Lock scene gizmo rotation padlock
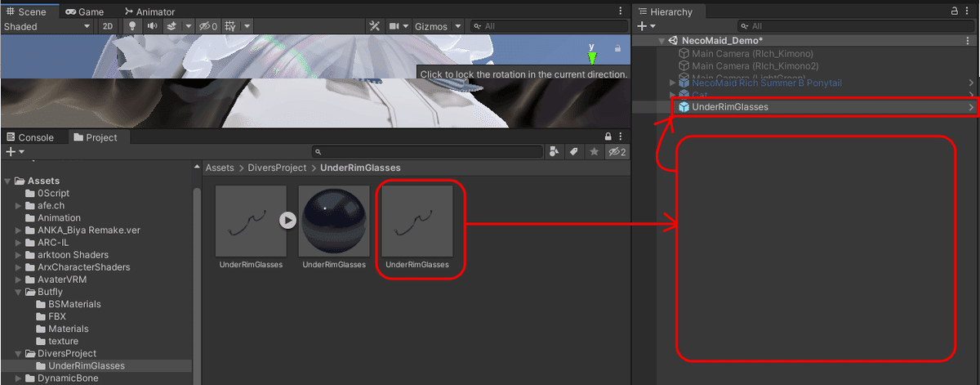 [617, 48]
